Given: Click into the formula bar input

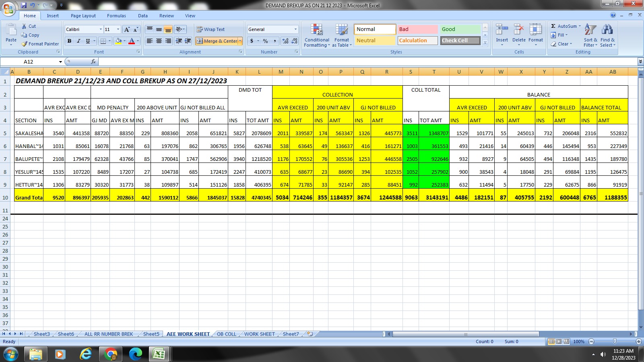Looking at the screenshot, I should [x=367, y=62].
